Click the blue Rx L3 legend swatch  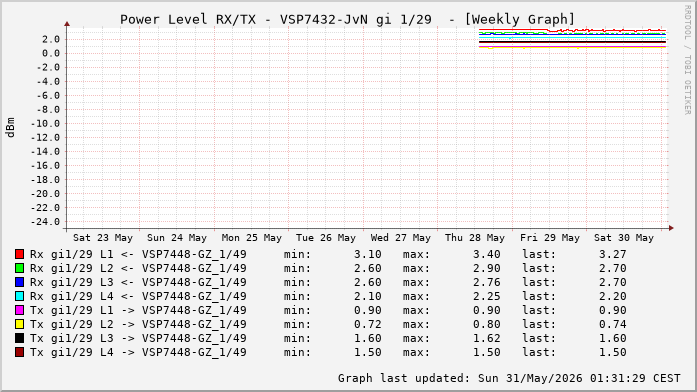pyautogui.click(x=19, y=282)
